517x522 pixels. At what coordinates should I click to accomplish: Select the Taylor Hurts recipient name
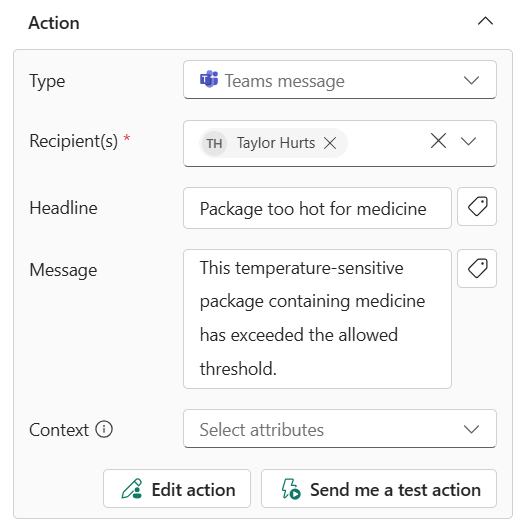(276, 143)
